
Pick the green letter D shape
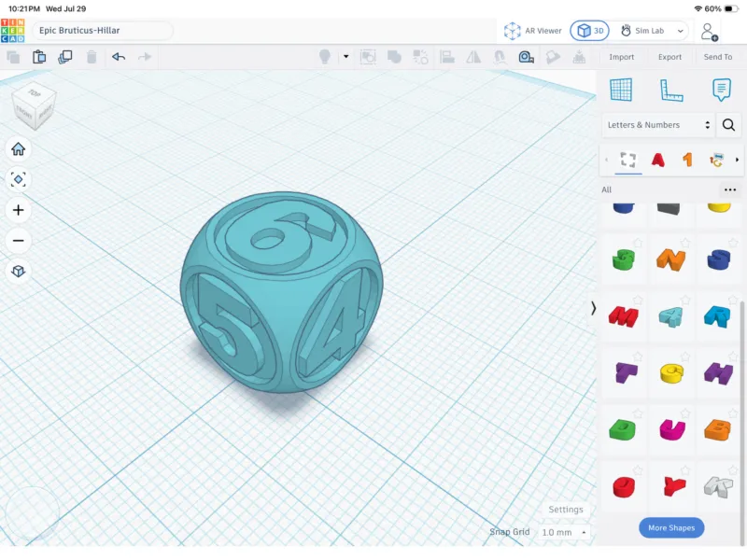click(x=623, y=429)
